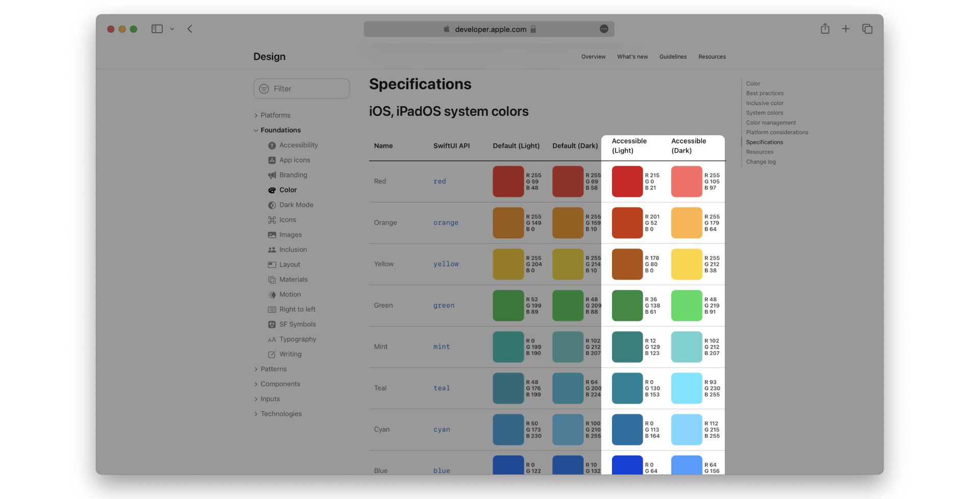Click the Branding megaphone icon
The width and height of the screenshot is (980, 499).
(x=272, y=175)
